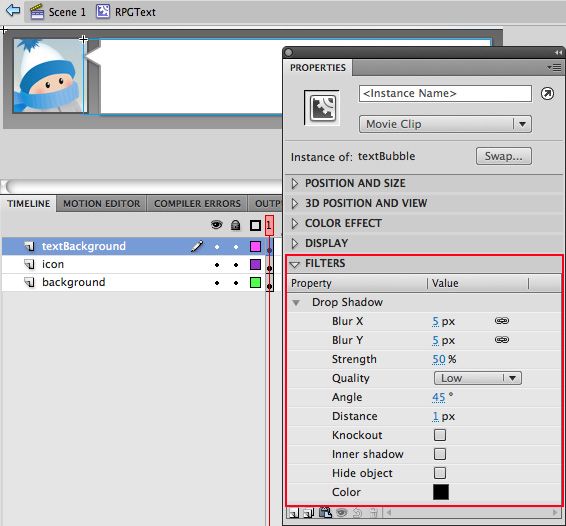Image resolution: width=566 pixels, height=526 pixels.
Task: Toggle the Blur X link constraint icon
Action: (x=502, y=321)
